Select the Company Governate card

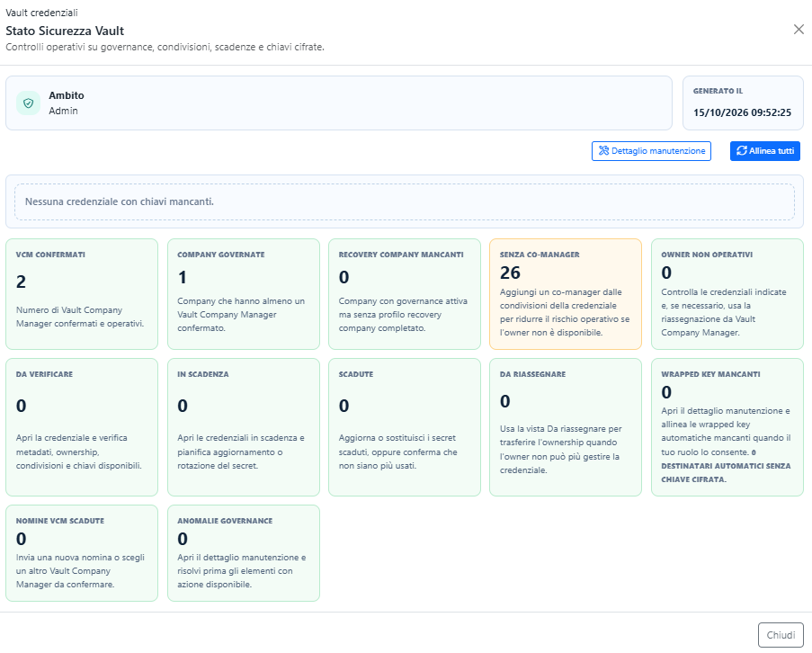(244, 294)
